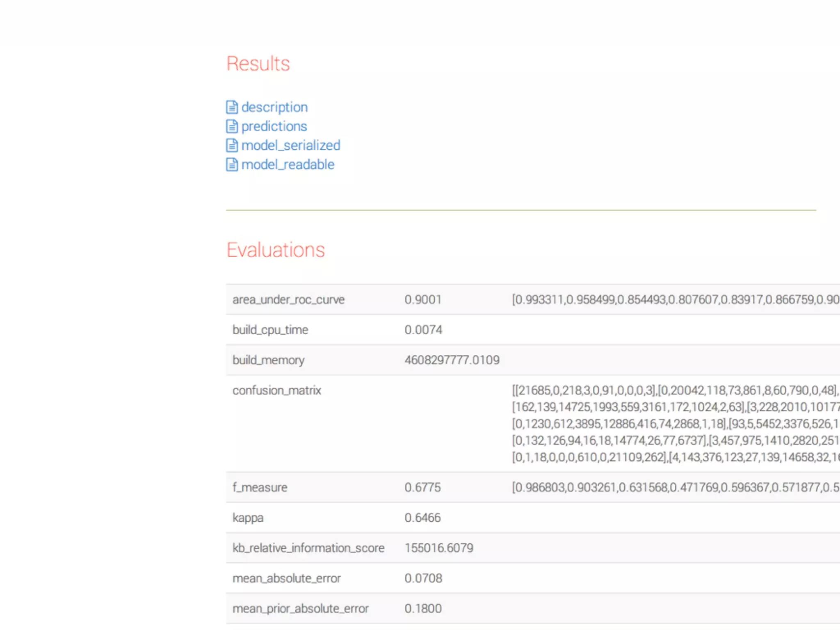The height and width of the screenshot is (630, 840).
Task: Select the area_under_roc_curve row label
Action: 288,299
